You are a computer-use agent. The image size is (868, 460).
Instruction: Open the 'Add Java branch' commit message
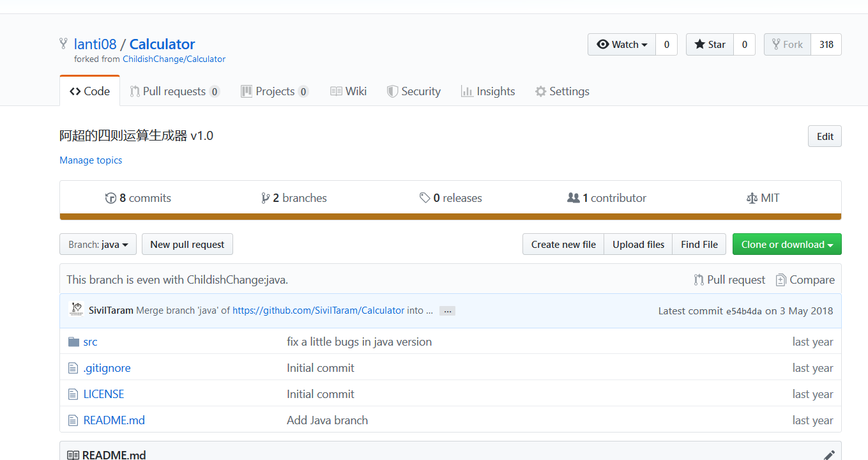[328, 420]
